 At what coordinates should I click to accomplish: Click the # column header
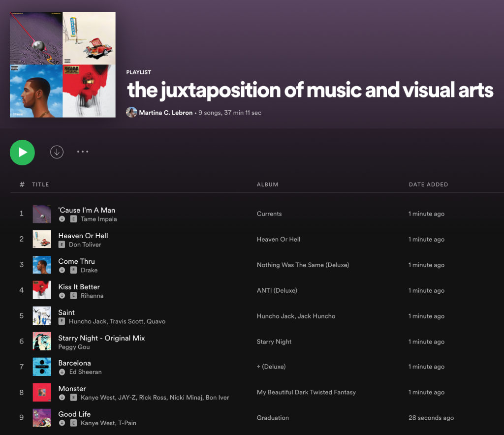[x=22, y=185]
